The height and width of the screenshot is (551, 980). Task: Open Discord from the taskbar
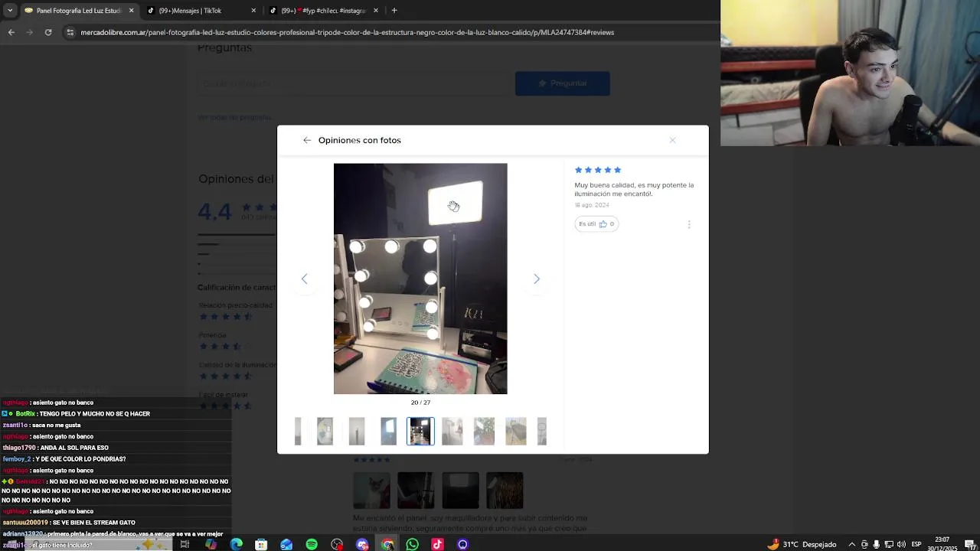pyautogui.click(x=362, y=544)
